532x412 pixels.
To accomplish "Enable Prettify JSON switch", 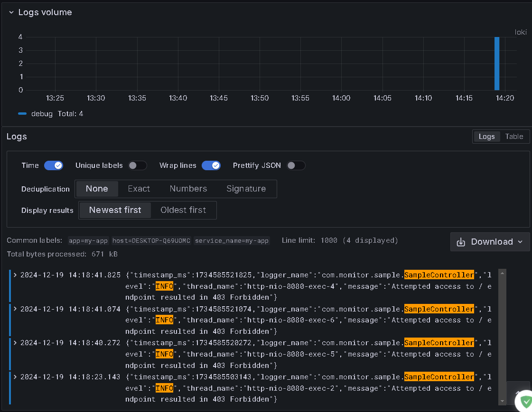I will pyautogui.click(x=296, y=165).
